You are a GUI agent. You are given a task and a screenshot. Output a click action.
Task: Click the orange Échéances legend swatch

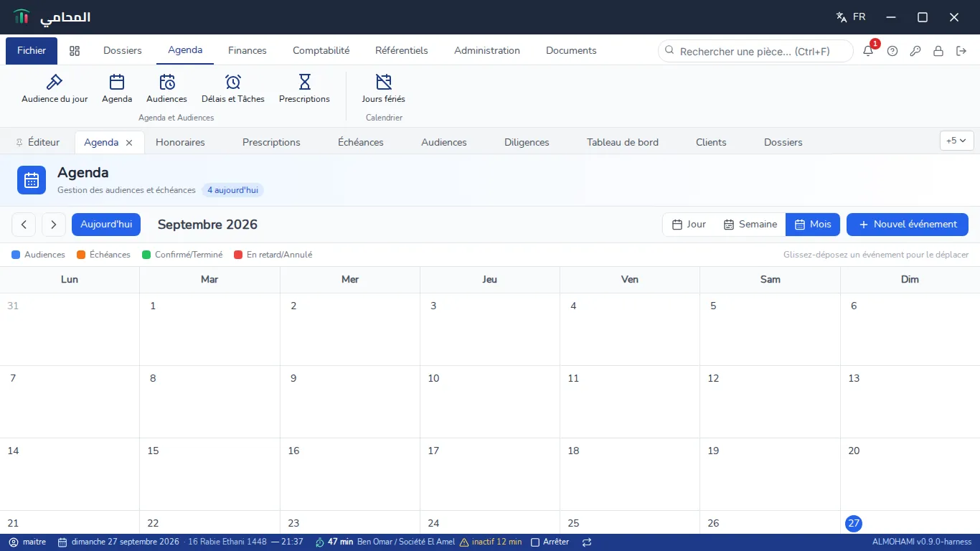point(81,255)
